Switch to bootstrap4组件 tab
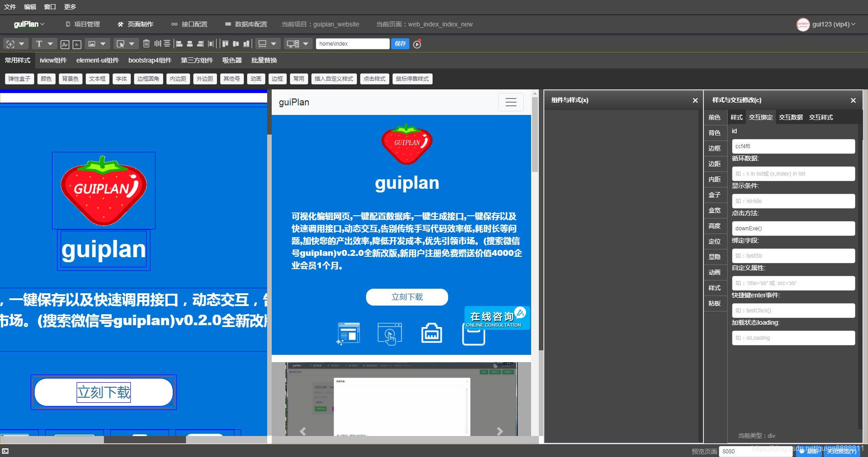This screenshot has width=868, height=457. 150,60
